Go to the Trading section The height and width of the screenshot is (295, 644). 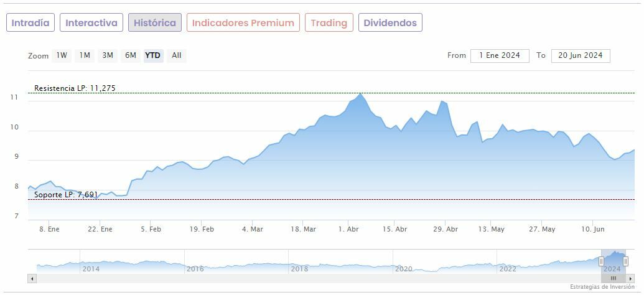(329, 23)
